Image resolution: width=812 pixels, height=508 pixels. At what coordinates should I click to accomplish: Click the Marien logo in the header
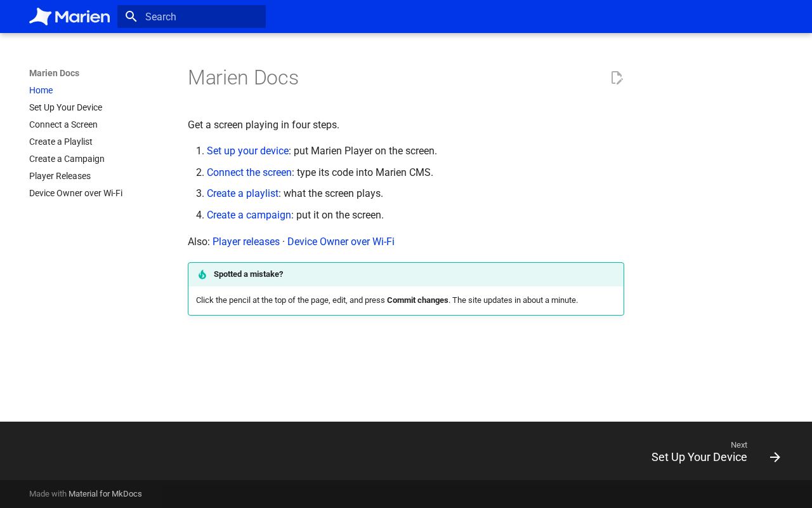tap(70, 17)
